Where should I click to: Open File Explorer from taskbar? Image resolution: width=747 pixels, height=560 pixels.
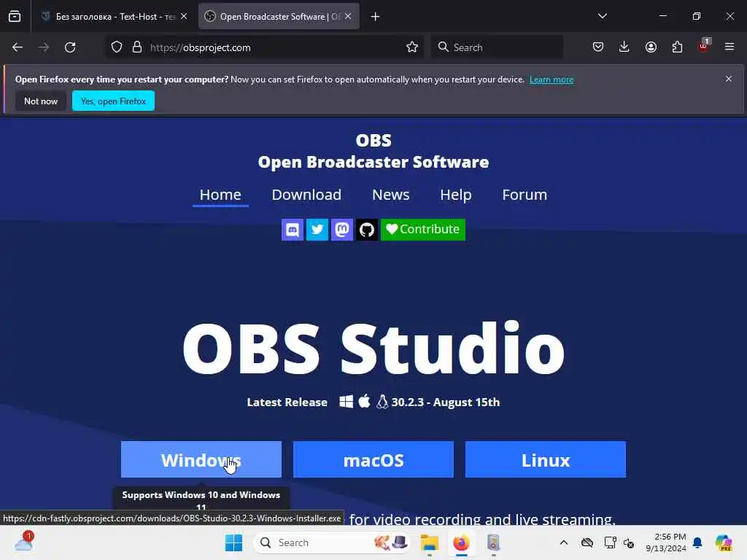pyautogui.click(x=429, y=542)
